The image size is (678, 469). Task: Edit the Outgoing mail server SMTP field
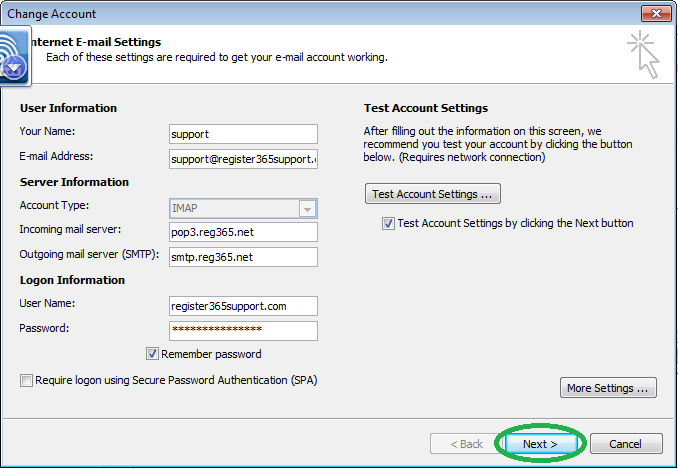(x=243, y=257)
